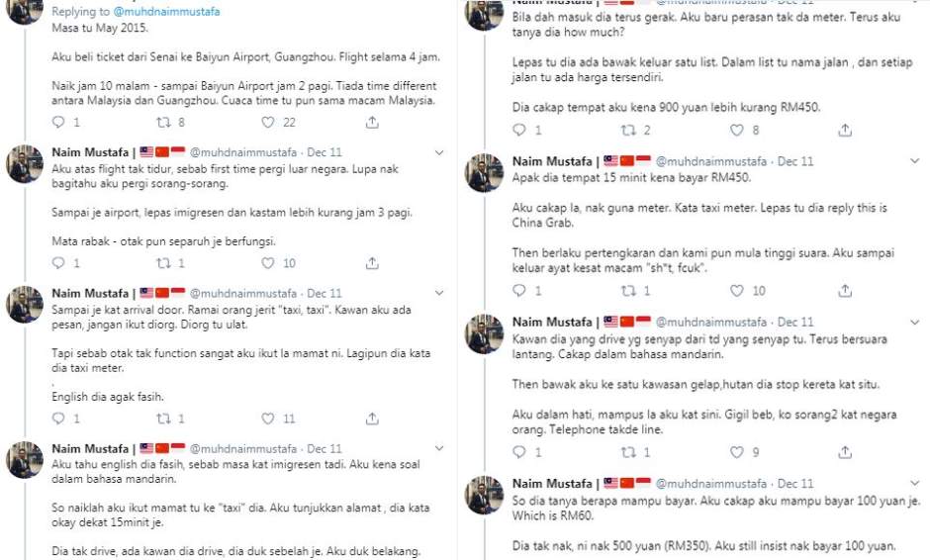Viewport: 930px width, 560px height.
Task: Open Naim Mustafa name on 'Aku atas flight' tweet
Action: (90, 153)
